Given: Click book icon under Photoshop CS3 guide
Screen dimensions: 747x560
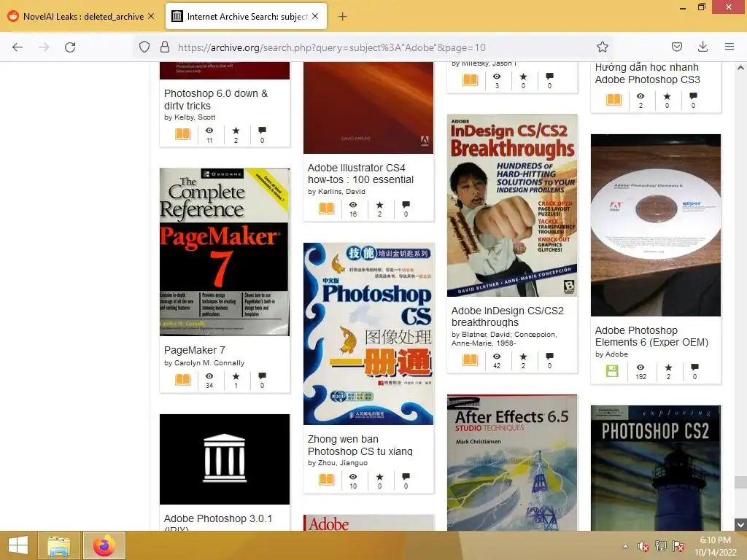Looking at the screenshot, I should click(614, 99).
